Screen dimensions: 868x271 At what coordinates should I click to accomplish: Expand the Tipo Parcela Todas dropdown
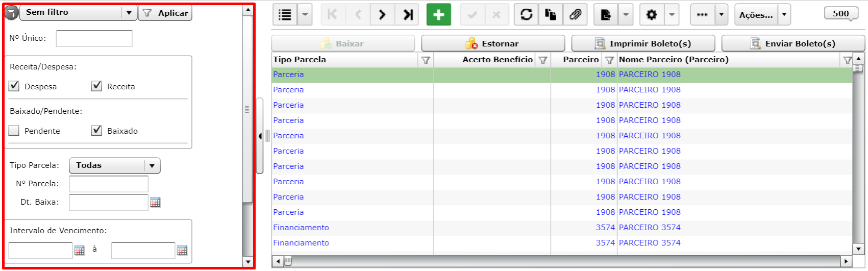click(115, 165)
